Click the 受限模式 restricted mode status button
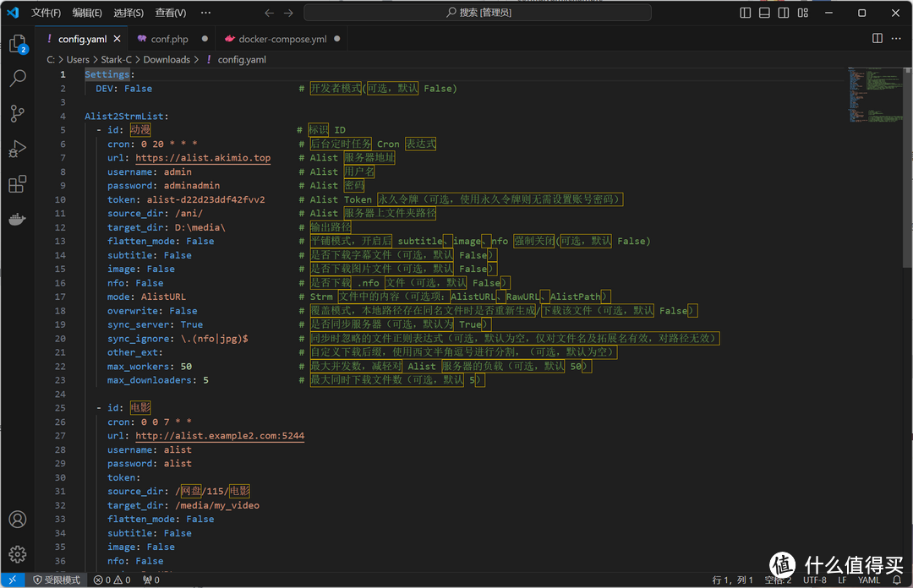913x588 pixels. pyautogui.click(x=57, y=580)
